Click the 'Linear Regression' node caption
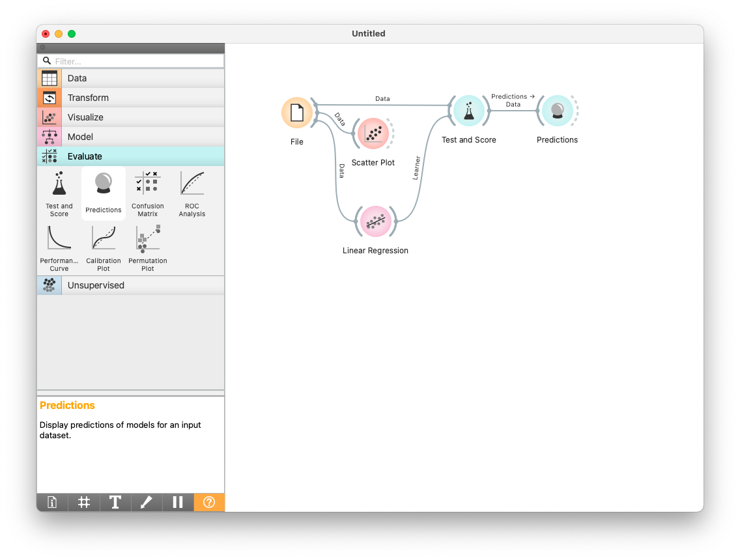 point(376,251)
